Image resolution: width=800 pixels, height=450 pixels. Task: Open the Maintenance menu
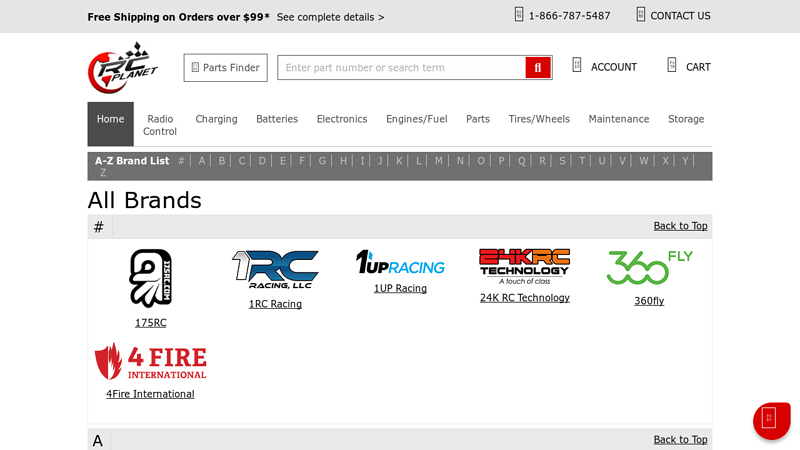coord(619,119)
